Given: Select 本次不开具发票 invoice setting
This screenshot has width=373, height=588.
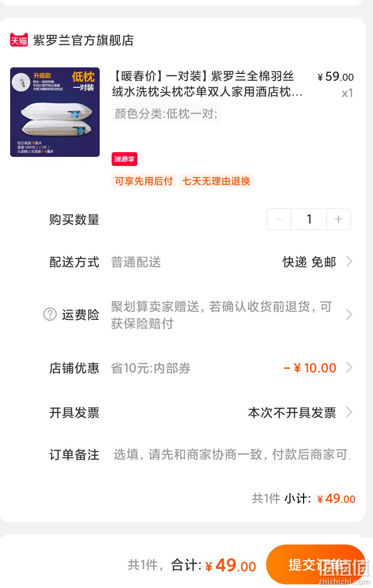Looking at the screenshot, I should pyautogui.click(x=292, y=413).
